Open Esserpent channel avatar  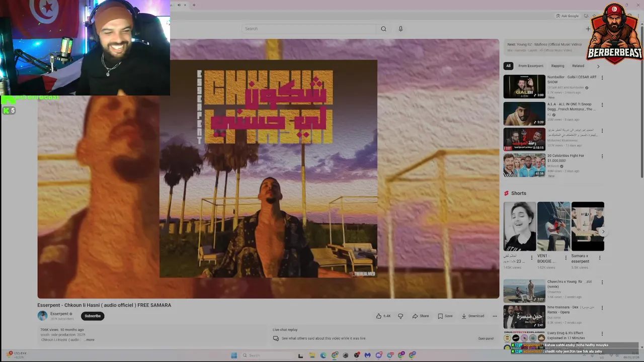(x=42, y=316)
